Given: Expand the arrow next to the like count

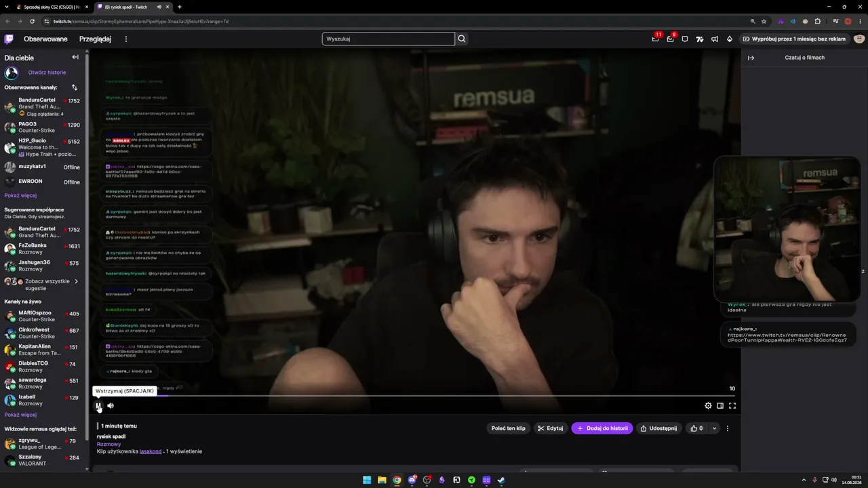Looking at the screenshot, I should [x=714, y=428].
